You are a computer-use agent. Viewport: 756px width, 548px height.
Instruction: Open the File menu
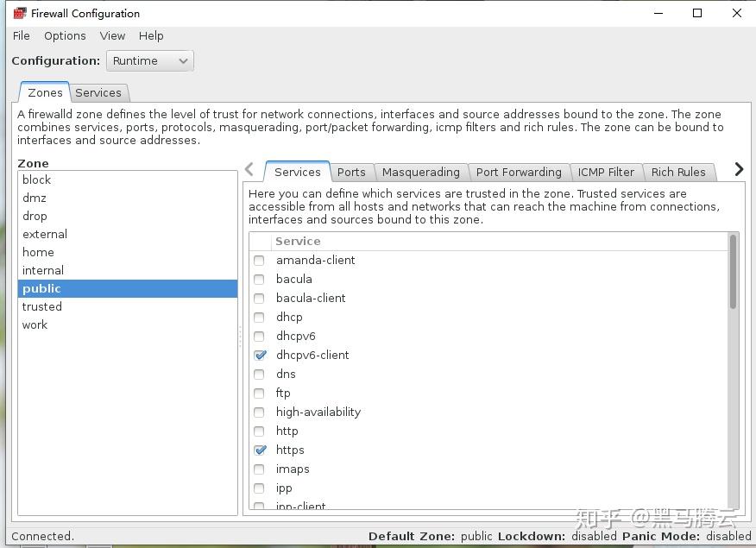(x=22, y=36)
